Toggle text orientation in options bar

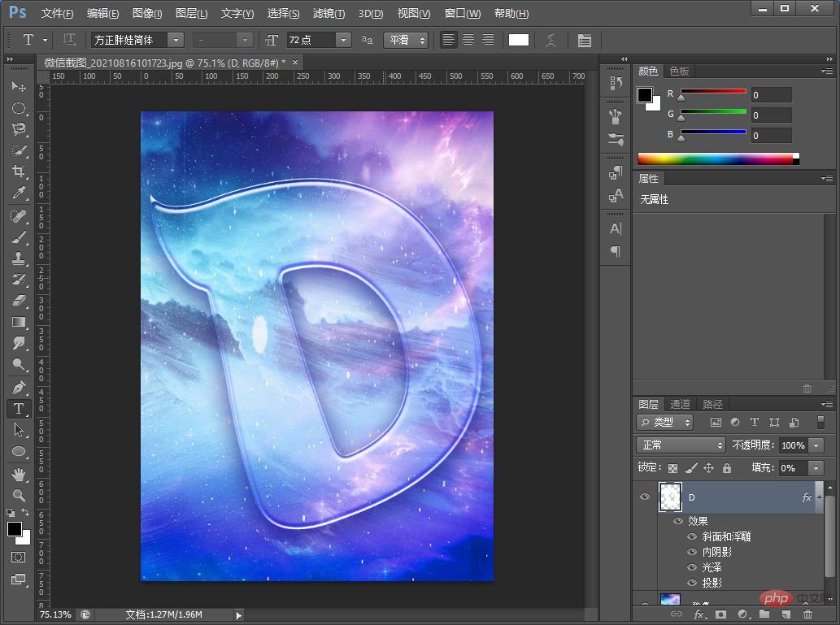[69, 40]
